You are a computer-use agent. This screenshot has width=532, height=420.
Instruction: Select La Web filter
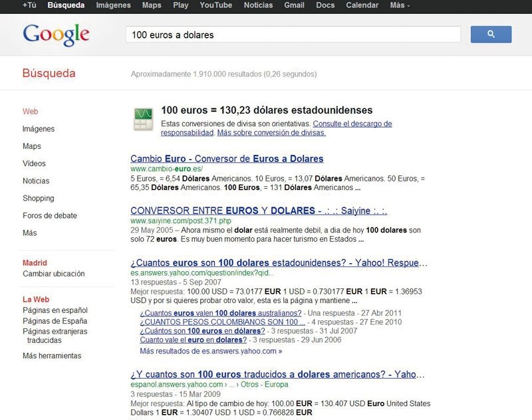36,299
